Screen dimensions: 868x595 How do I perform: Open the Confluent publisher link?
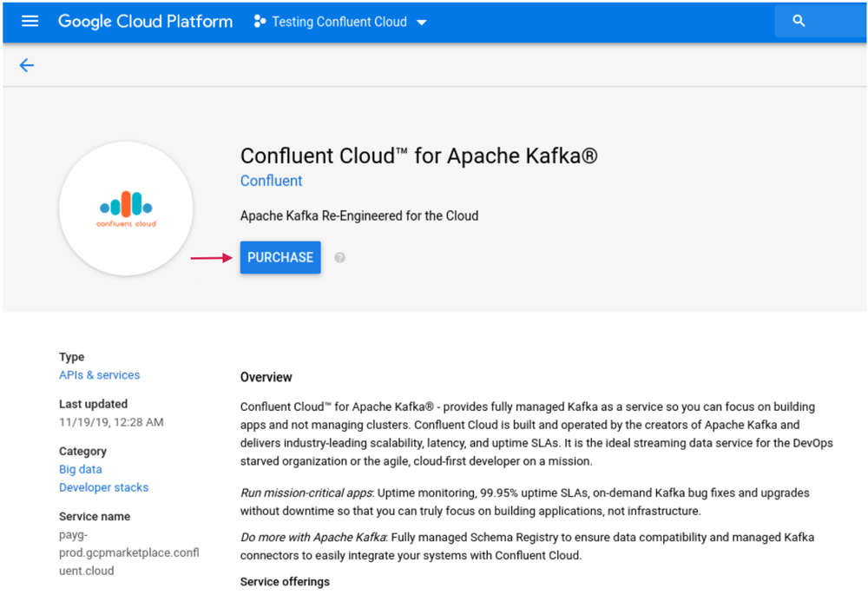tap(271, 181)
